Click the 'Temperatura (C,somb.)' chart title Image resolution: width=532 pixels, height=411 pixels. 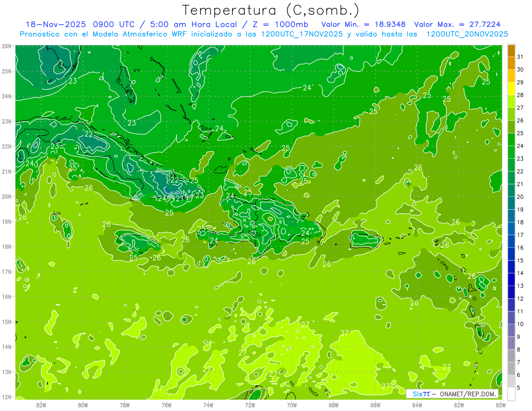(271, 10)
